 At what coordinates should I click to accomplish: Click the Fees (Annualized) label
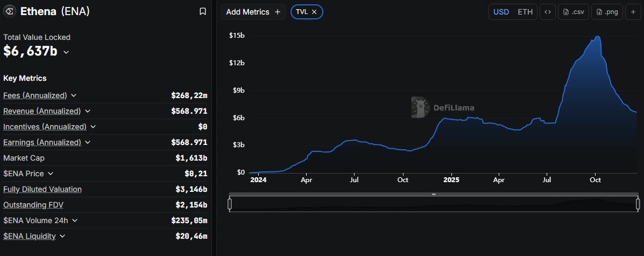tap(35, 95)
